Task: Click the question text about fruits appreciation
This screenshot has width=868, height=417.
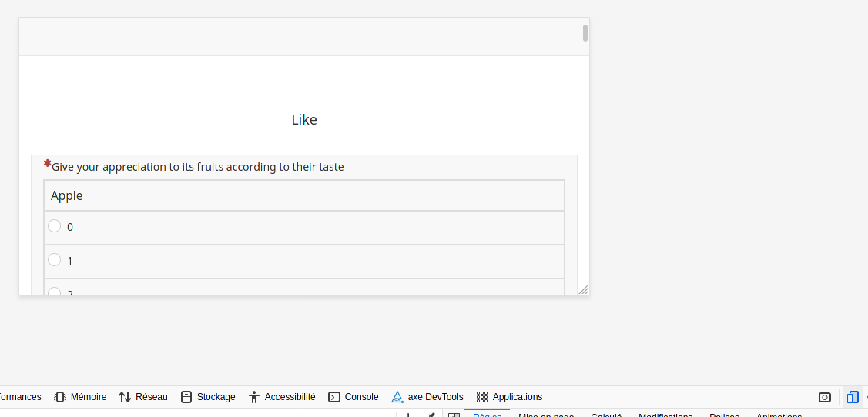Action: click(x=198, y=166)
